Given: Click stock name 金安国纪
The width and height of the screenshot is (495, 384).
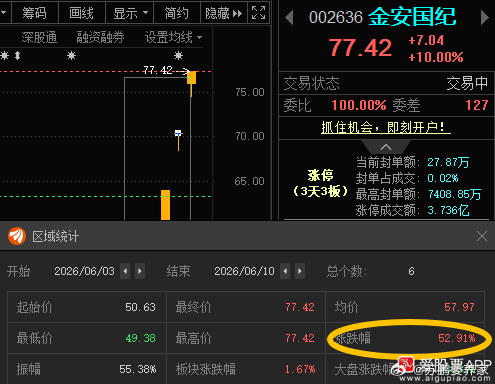Looking at the screenshot, I should pos(412,16).
